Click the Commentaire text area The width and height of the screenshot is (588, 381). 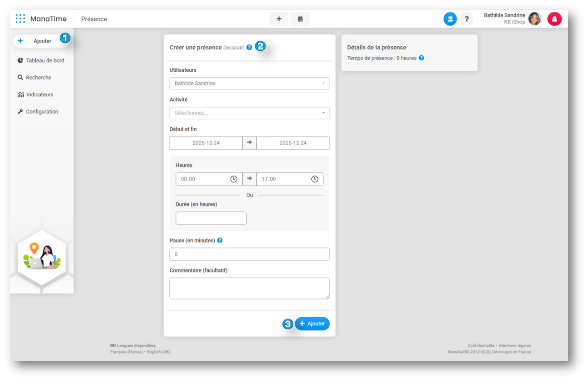coord(249,288)
